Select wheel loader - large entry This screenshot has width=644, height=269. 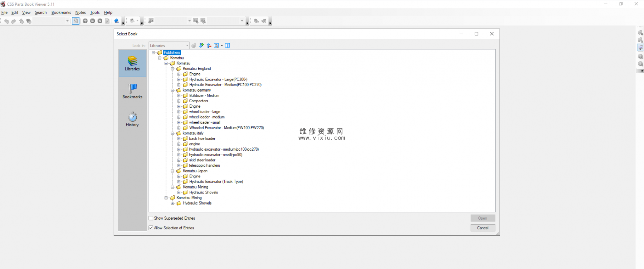pos(205,112)
